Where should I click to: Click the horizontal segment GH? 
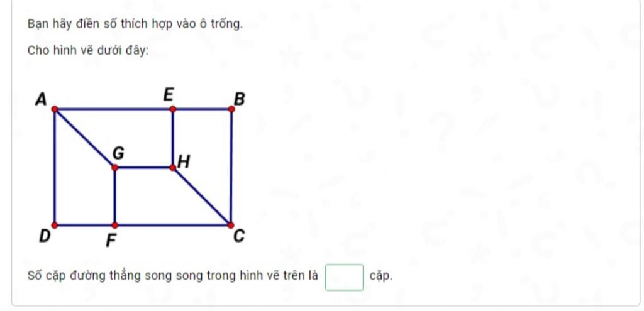[x=144, y=167]
